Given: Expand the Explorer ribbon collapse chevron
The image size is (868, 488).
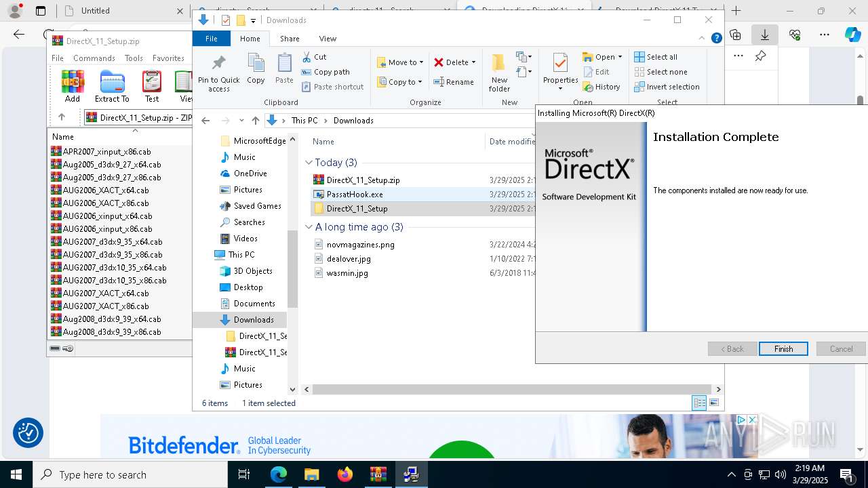Looking at the screenshot, I should 703,39.
